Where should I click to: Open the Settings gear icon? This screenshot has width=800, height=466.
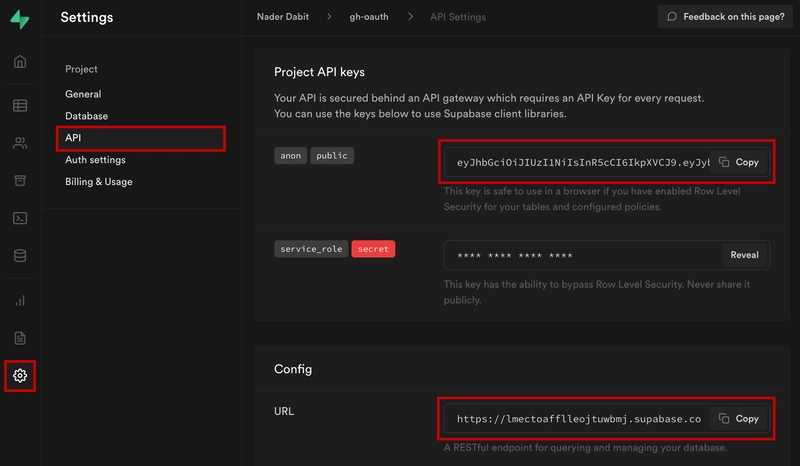point(20,376)
